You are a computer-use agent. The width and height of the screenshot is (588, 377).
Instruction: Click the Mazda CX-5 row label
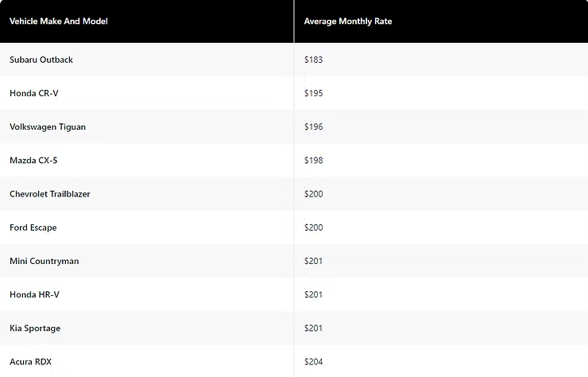pyautogui.click(x=33, y=161)
